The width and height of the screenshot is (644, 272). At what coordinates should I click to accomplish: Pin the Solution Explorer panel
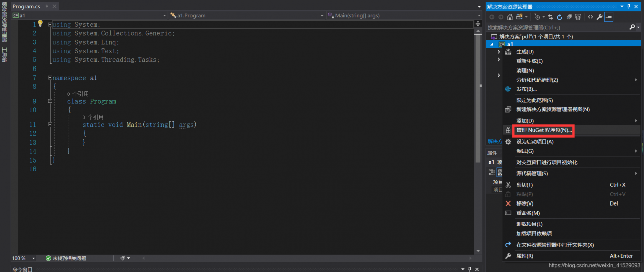(x=629, y=6)
